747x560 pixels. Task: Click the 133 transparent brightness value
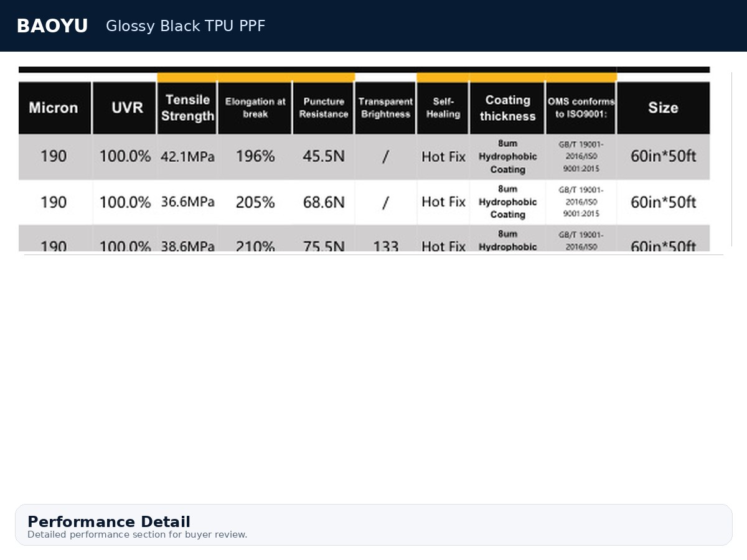pos(386,246)
